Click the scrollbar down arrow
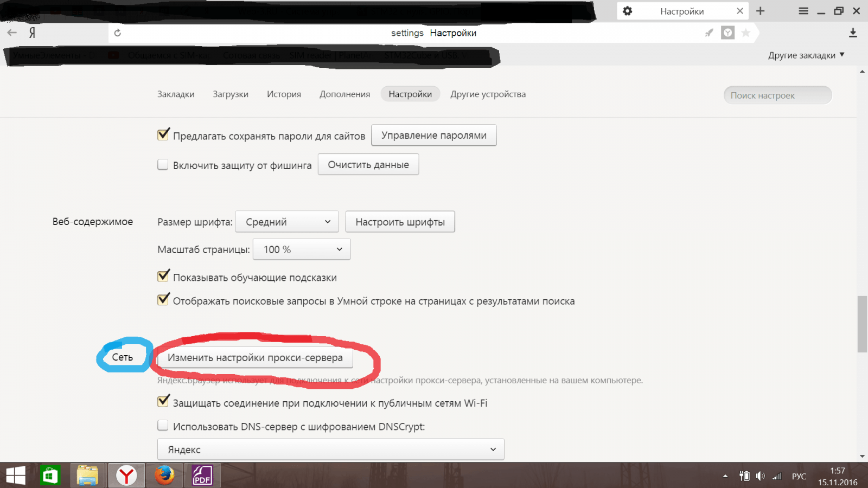 click(x=862, y=457)
